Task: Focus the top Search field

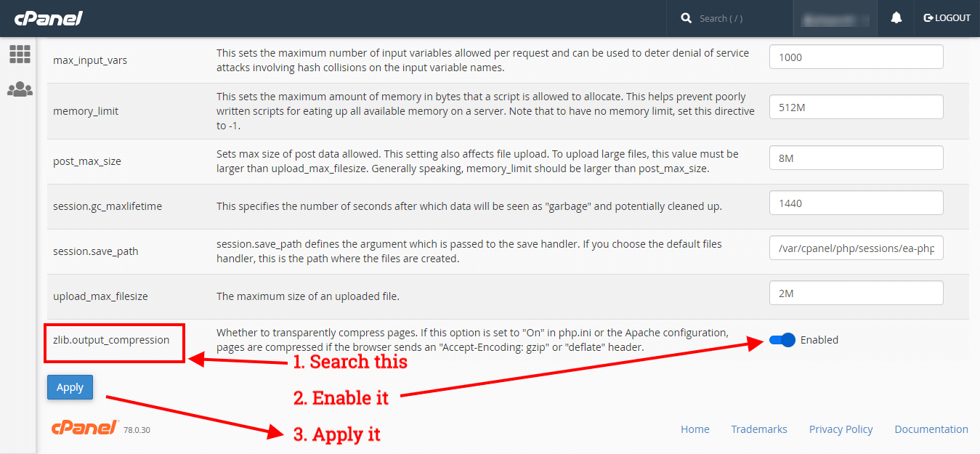Action: (741, 18)
